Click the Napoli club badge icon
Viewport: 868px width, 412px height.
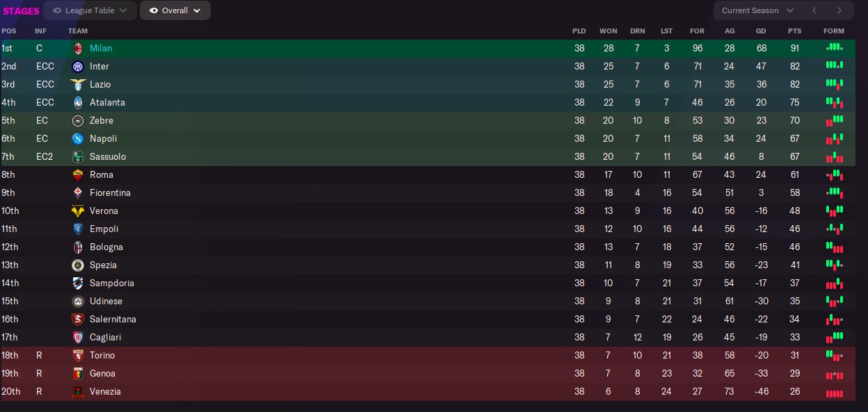78,139
